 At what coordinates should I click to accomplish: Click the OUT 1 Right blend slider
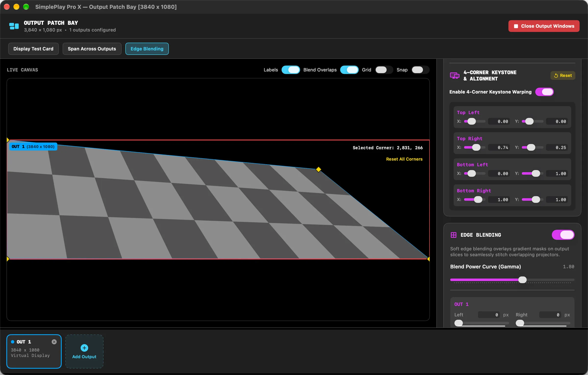pyautogui.click(x=543, y=323)
